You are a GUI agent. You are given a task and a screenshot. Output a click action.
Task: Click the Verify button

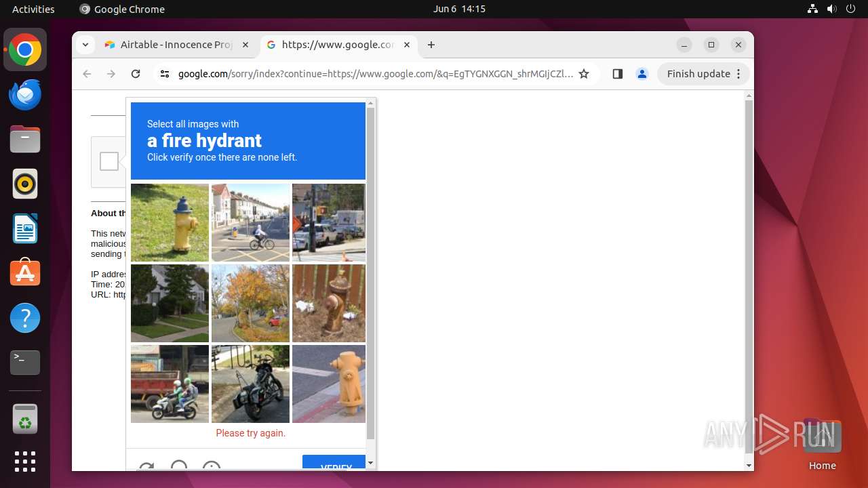pos(334,463)
